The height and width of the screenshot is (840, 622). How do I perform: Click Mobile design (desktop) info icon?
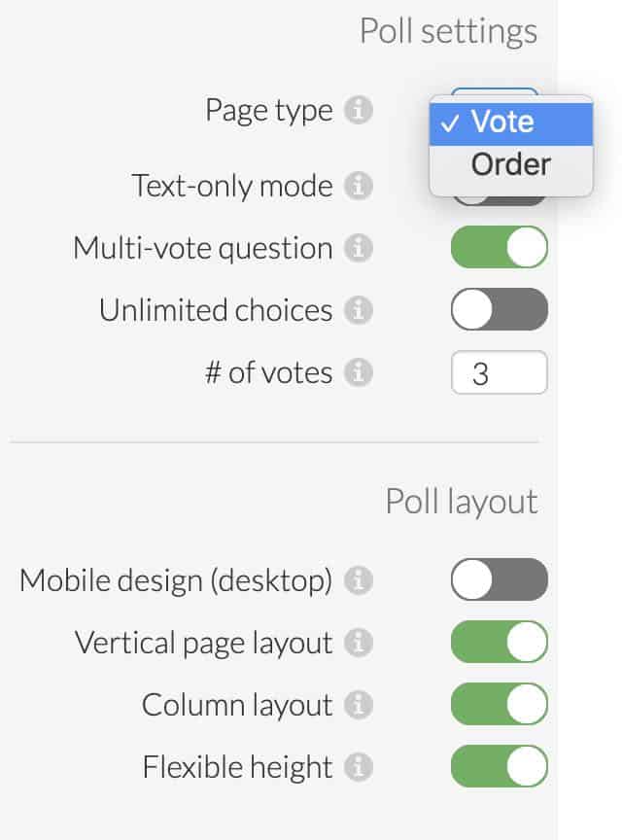point(359,580)
